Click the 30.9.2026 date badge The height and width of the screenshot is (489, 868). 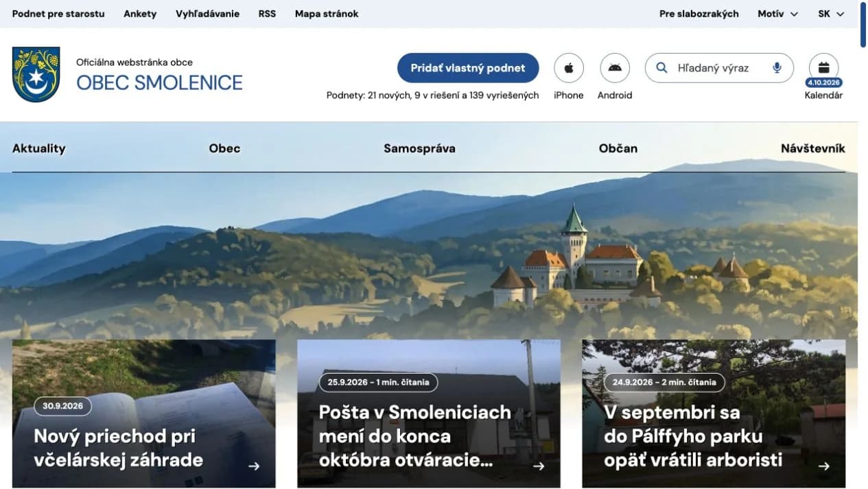tap(62, 406)
